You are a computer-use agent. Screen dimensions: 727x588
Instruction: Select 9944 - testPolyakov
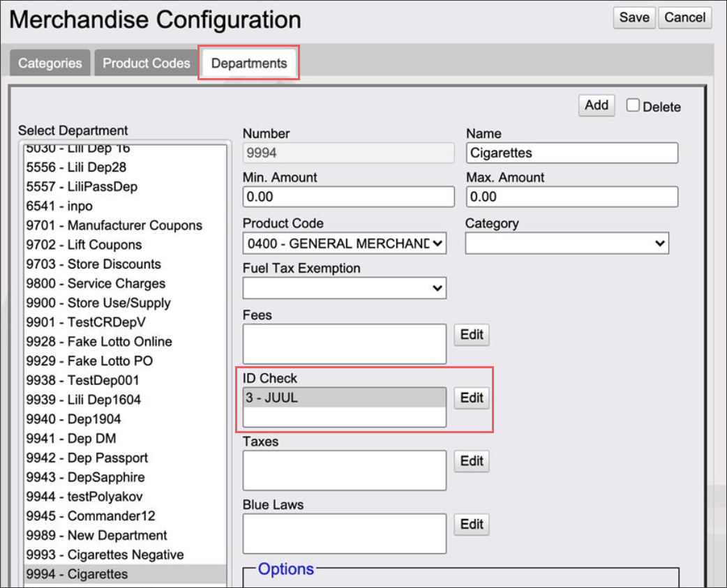click(x=125, y=497)
